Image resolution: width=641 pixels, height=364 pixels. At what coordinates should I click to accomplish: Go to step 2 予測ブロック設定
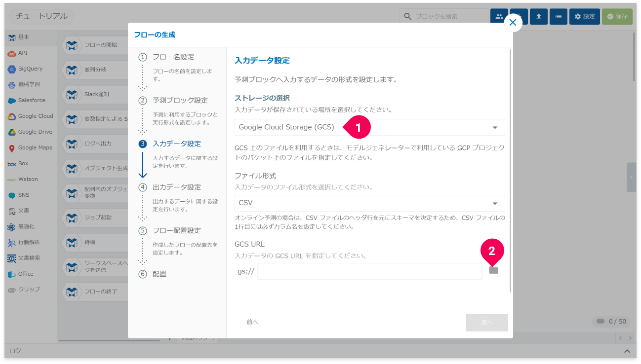pyautogui.click(x=180, y=100)
